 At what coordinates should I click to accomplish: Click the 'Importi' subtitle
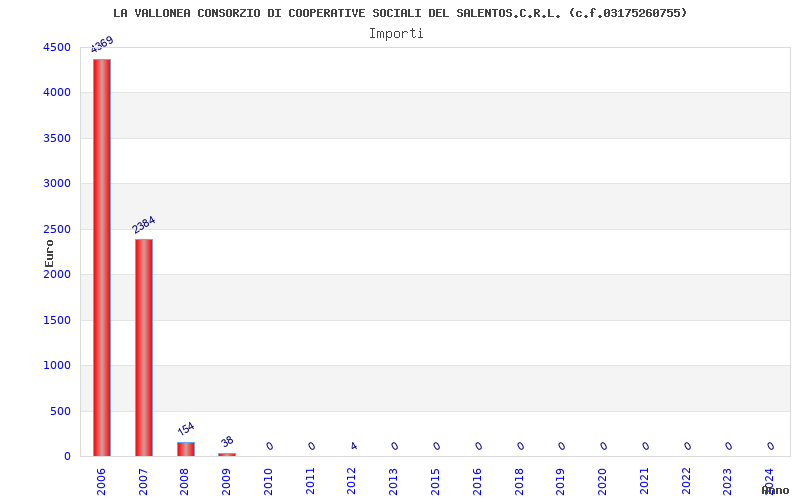[396, 34]
